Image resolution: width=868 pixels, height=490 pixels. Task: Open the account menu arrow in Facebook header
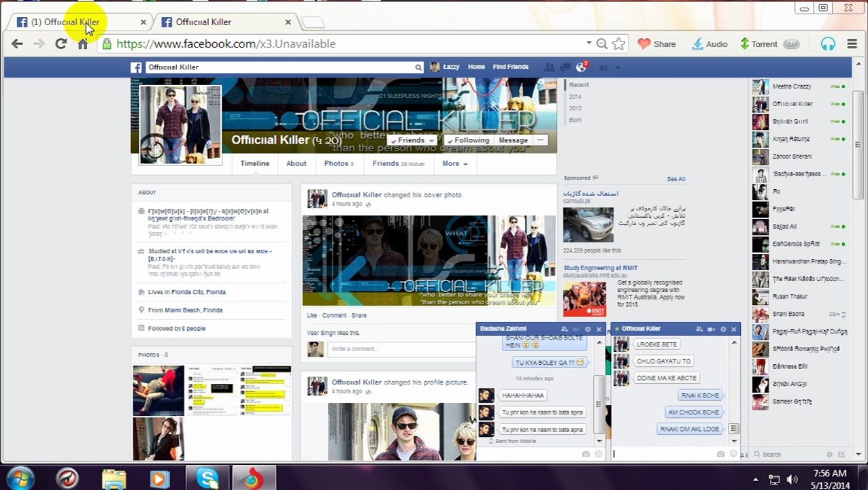(618, 67)
